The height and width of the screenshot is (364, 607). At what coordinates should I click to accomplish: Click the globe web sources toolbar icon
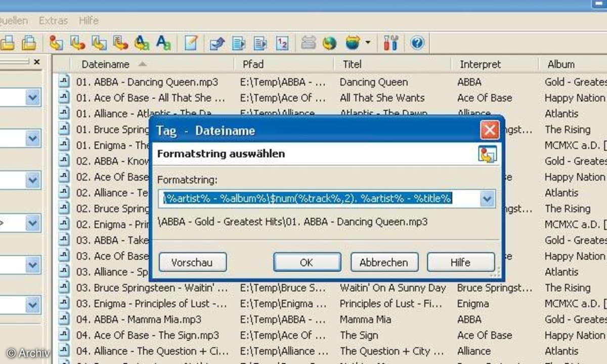(330, 43)
